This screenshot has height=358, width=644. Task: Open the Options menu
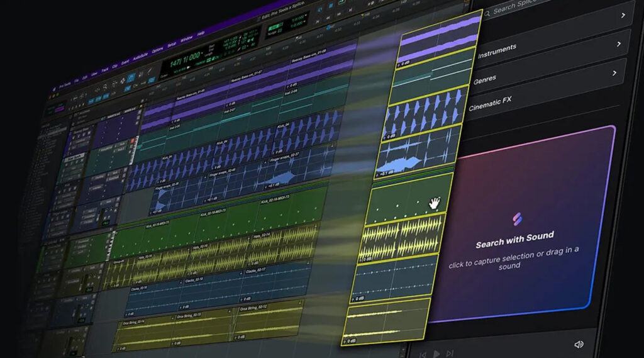point(157,49)
